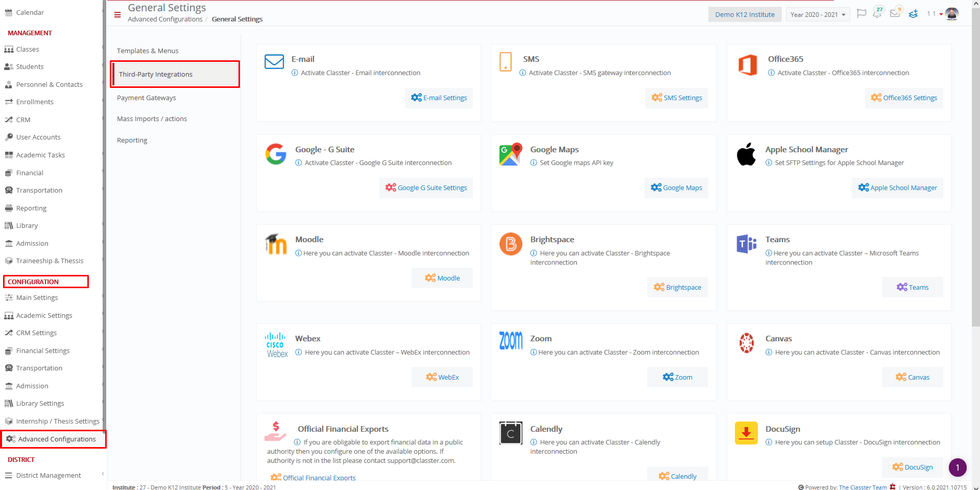
Task: Click Advanced Configurations breadcrumb link
Action: pos(165,19)
